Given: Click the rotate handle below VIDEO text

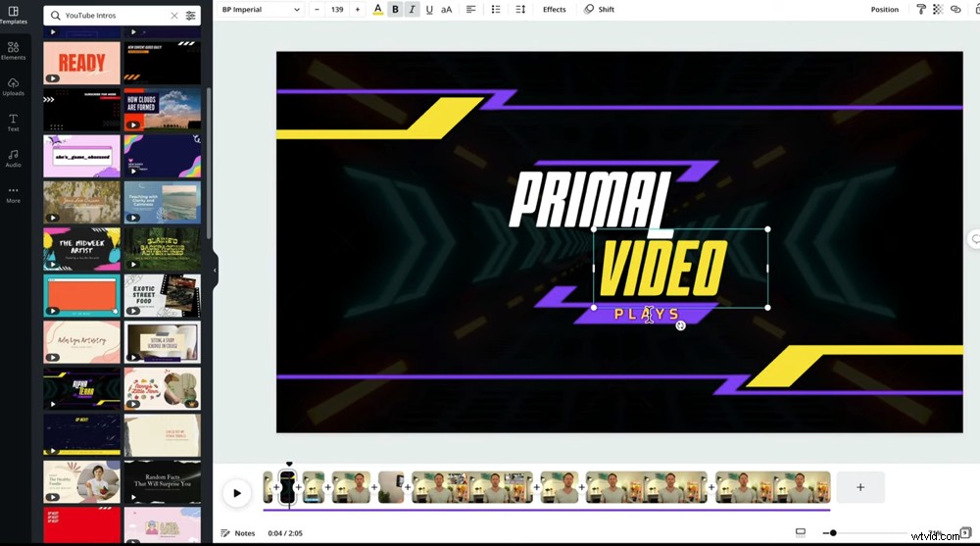Looking at the screenshot, I should 681,325.
